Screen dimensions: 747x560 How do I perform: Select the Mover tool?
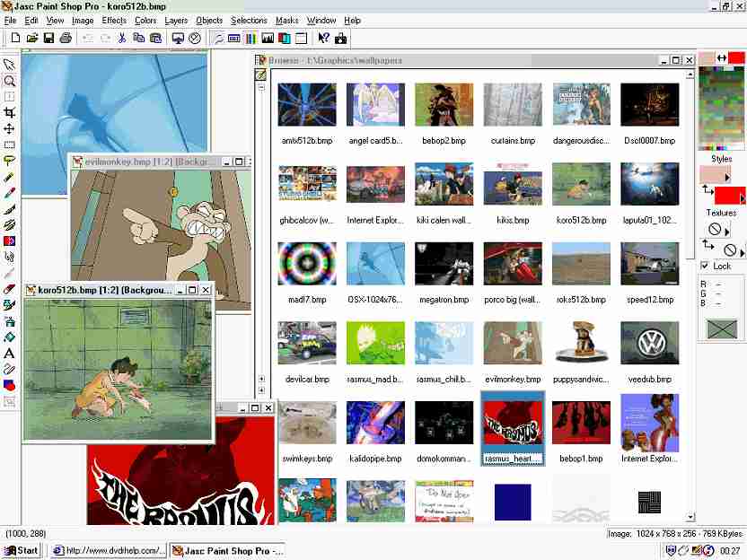click(x=9, y=128)
